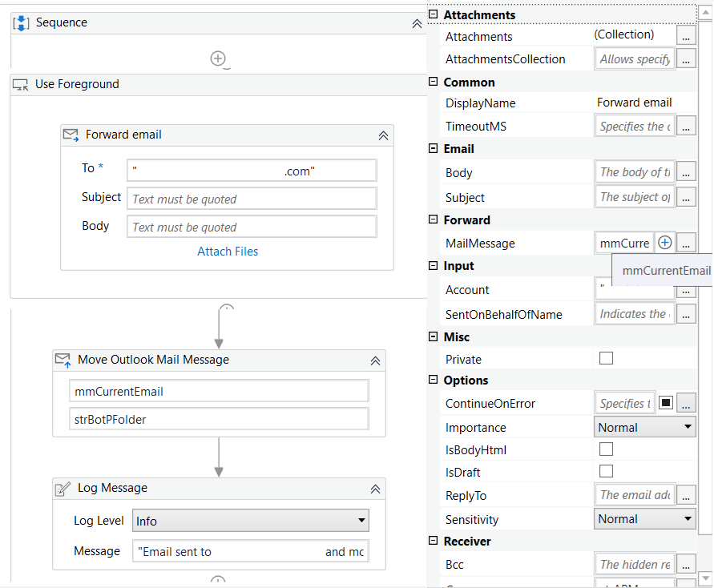Collapse the Input property category
714x588 pixels.
click(433, 265)
